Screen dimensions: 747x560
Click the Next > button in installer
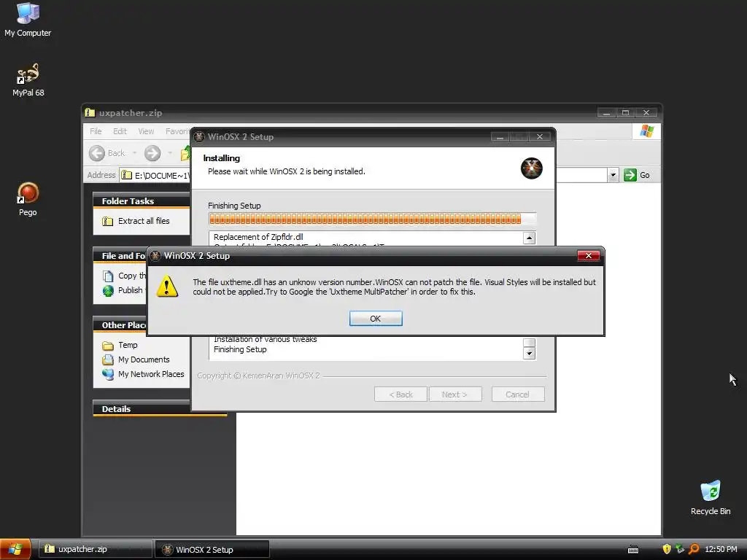coord(454,394)
